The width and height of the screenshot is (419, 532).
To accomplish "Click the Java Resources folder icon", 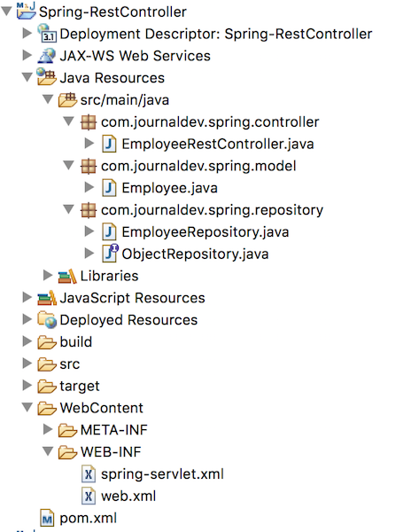I will point(47,76).
